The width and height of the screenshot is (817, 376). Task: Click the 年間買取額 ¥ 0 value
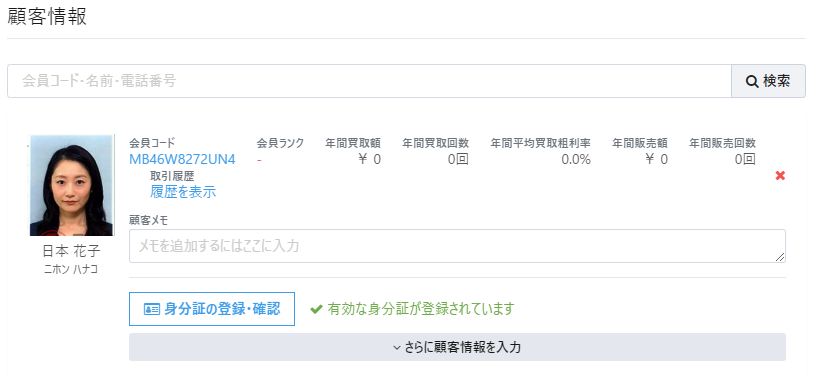click(x=369, y=159)
